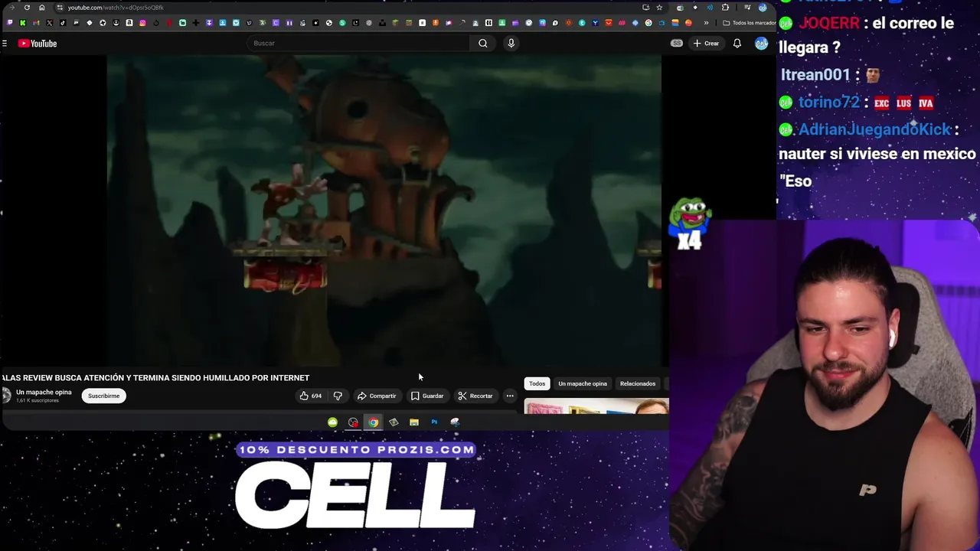Viewport: 980px width, 551px height.
Task: Open the YouTube guide hamburger menu
Action: point(5,44)
